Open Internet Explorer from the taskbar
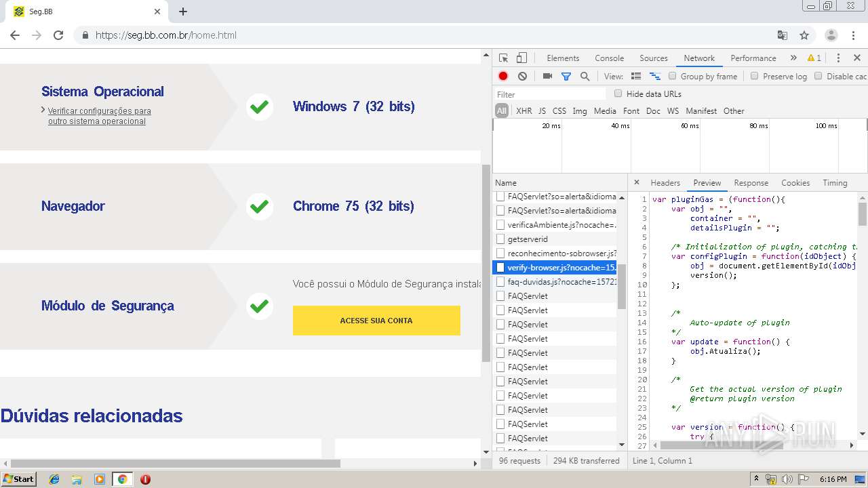 point(54,479)
